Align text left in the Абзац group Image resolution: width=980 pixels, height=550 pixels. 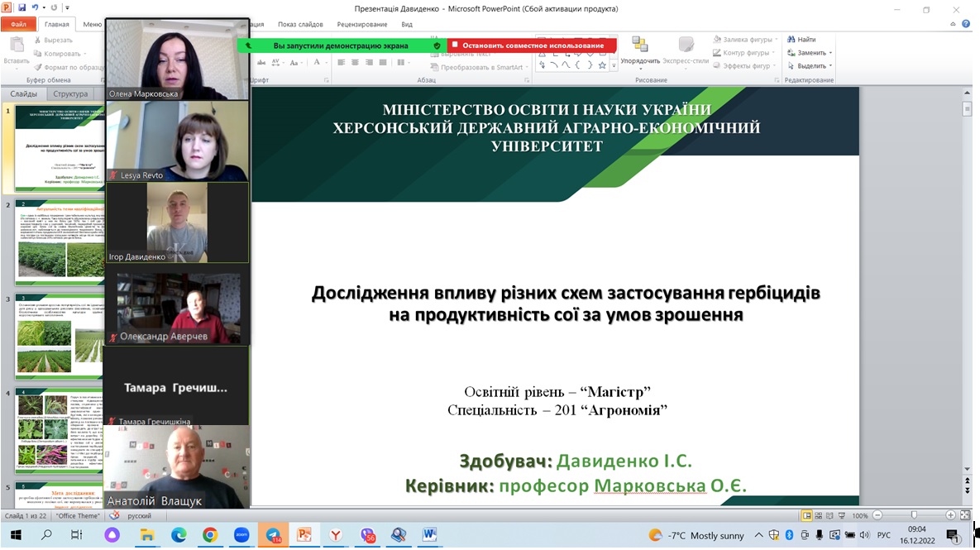tap(342, 63)
